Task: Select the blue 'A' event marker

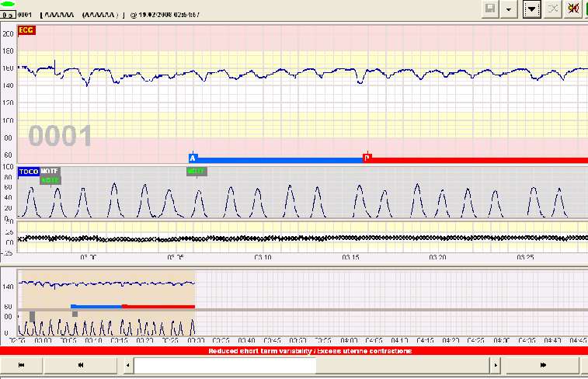Action: click(x=193, y=158)
